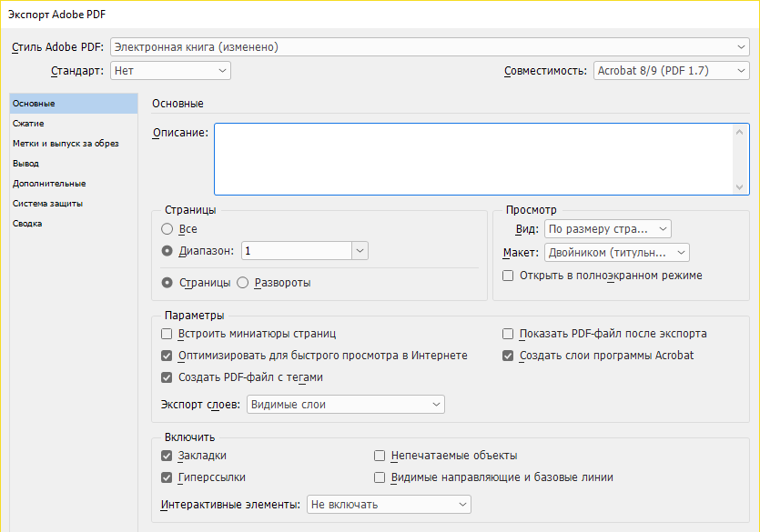Enable Встроить миниатюры страниц checkbox
The width and height of the screenshot is (760, 532).
(167, 334)
